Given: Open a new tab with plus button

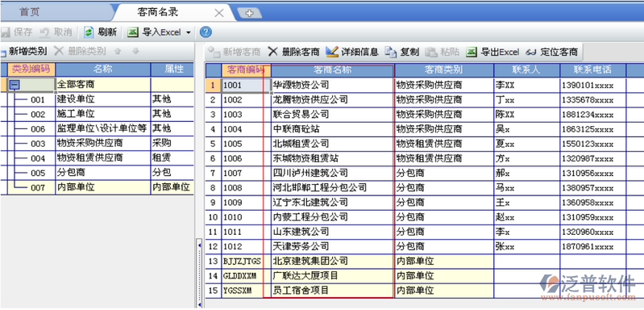Looking at the screenshot, I should pyautogui.click(x=249, y=13).
